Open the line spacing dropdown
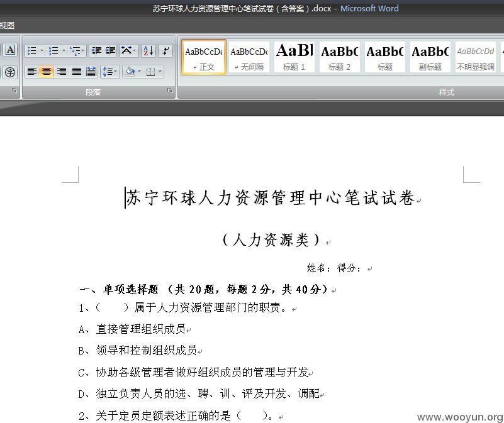The image size is (504, 423). 110,71
